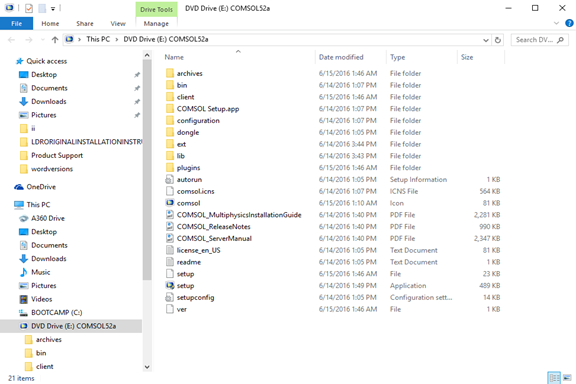Click the DVD Drive (E:) icon in sidebar
This screenshot has width=576, height=384.
pos(24,326)
